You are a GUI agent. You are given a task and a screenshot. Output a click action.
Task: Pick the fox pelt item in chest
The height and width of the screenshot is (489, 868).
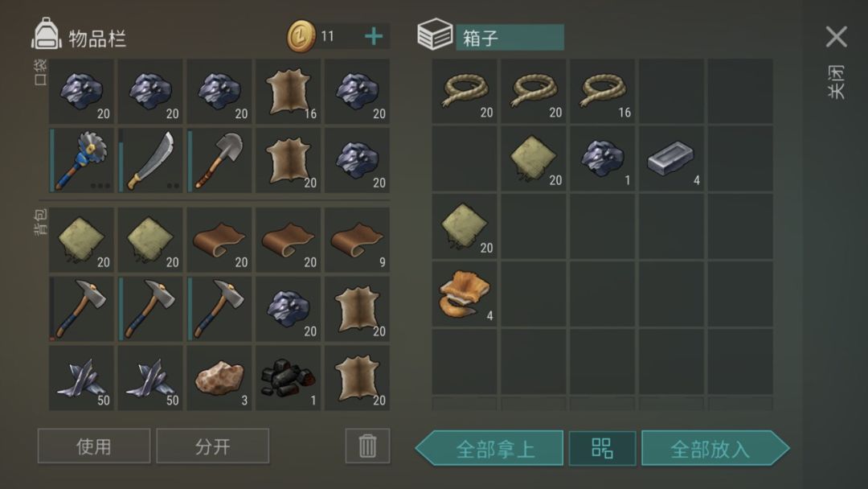465,294
